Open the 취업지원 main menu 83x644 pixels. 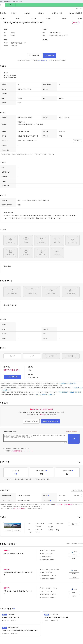(28, 13)
